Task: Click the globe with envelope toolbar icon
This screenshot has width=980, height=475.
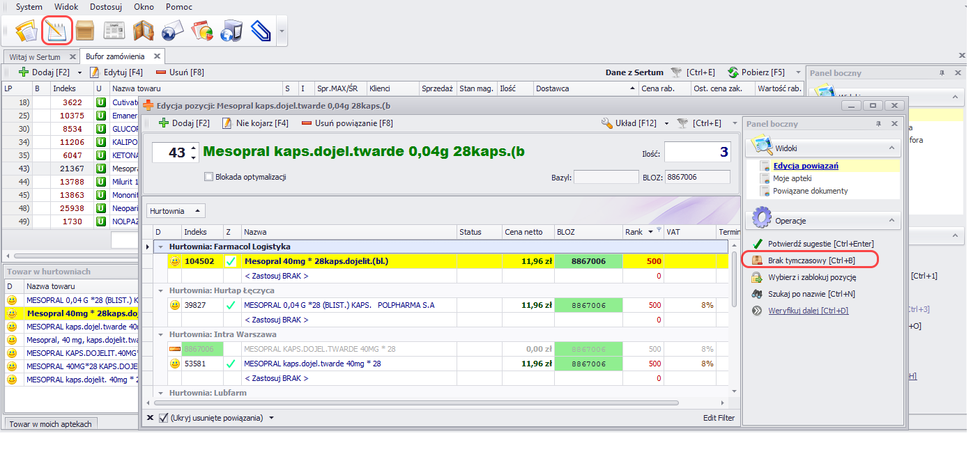Action: pos(172,31)
